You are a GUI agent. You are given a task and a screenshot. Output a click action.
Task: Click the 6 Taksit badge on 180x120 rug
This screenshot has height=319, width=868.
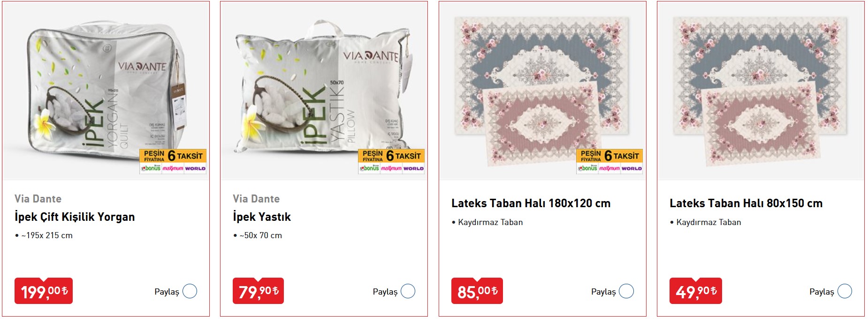point(609,162)
